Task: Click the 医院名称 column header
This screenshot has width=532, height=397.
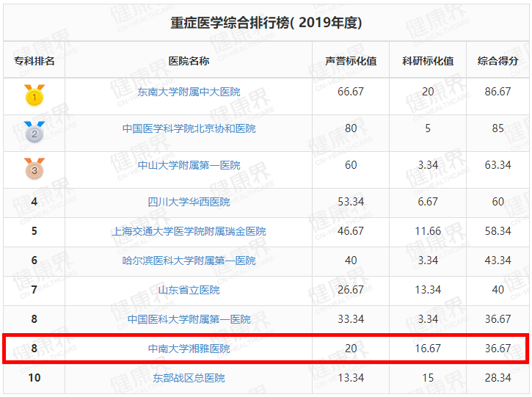Action: point(189,61)
